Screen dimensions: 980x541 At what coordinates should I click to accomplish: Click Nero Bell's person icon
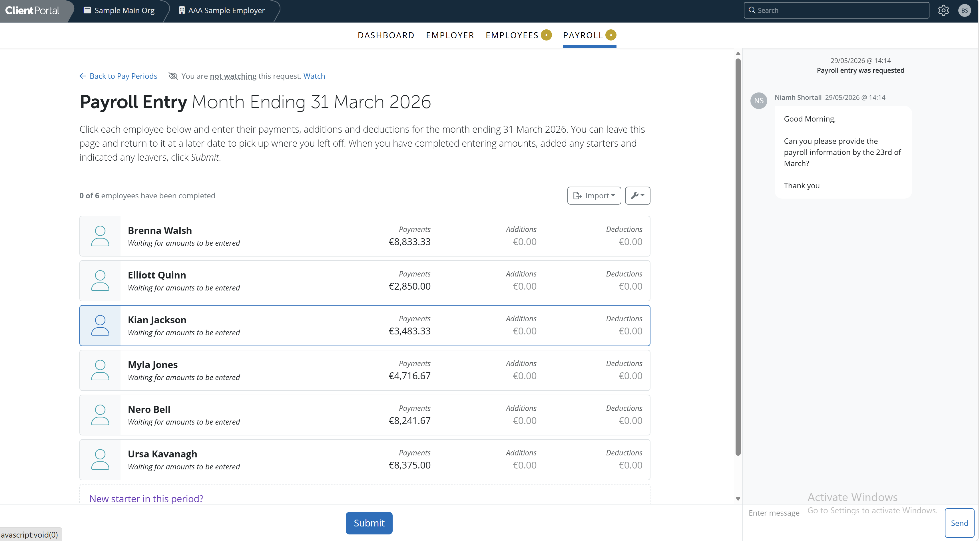(100, 415)
